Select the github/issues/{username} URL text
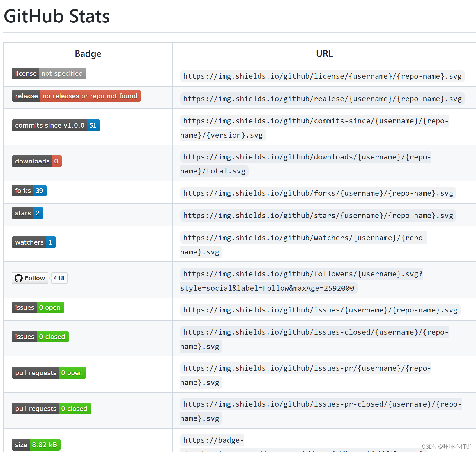476x452 pixels. [x=320, y=310]
